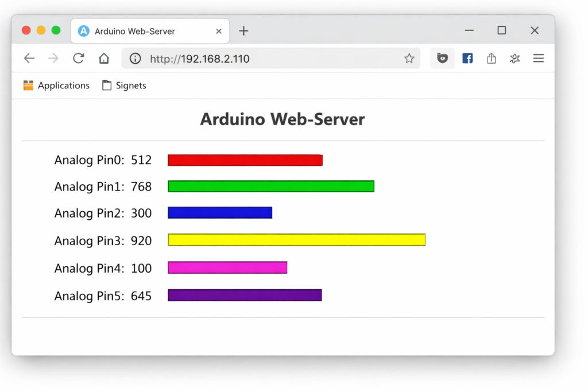Screen dimensions: 588x392
Task: Open the Applications bookmark
Action: (x=57, y=86)
